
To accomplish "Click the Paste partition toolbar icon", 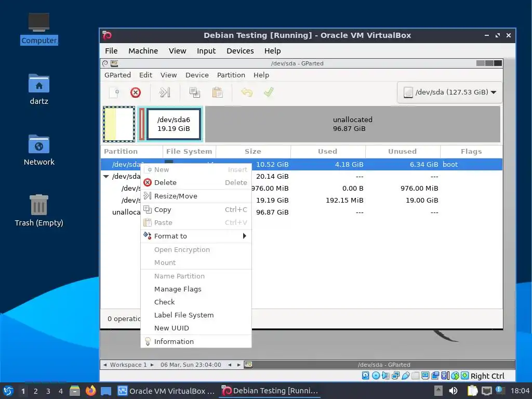I will pyautogui.click(x=217, y=92).
